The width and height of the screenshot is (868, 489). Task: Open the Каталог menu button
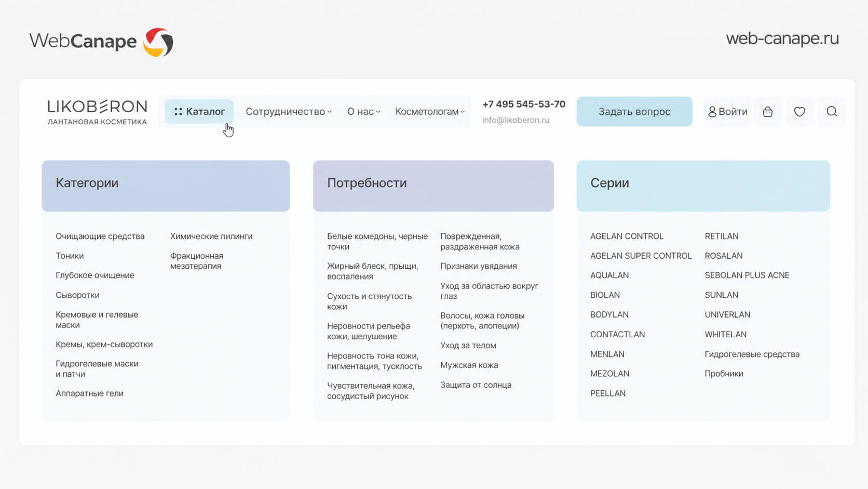pos(199,111)
